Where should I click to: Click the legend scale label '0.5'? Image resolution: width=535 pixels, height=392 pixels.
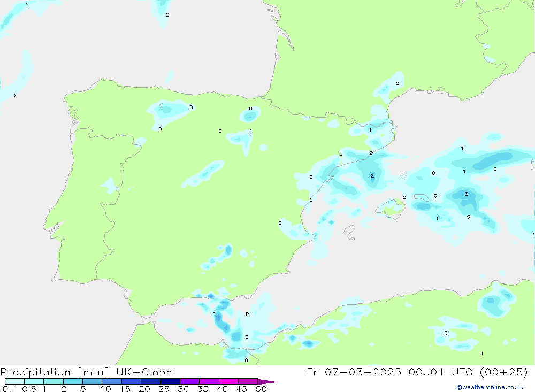pyautogui.click(x=29, y=389)
